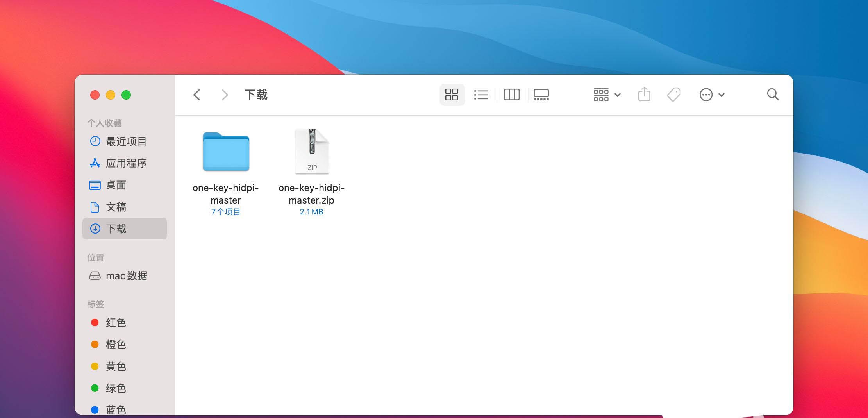The width and height of the screenshot is (868, 418).
Task: Switch to icon grid view
Action: click(x=452, y=95)
